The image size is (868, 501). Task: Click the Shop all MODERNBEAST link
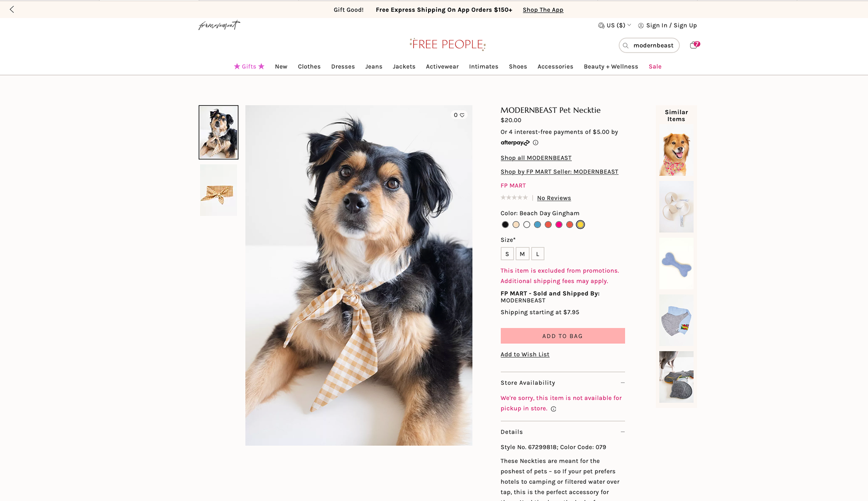tap(536, 158)
